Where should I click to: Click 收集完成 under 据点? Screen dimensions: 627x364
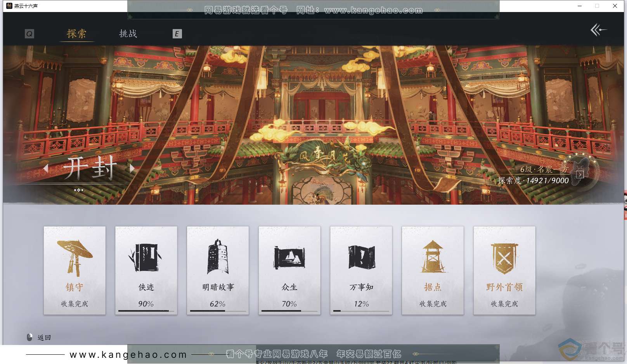tap(433, 304)
